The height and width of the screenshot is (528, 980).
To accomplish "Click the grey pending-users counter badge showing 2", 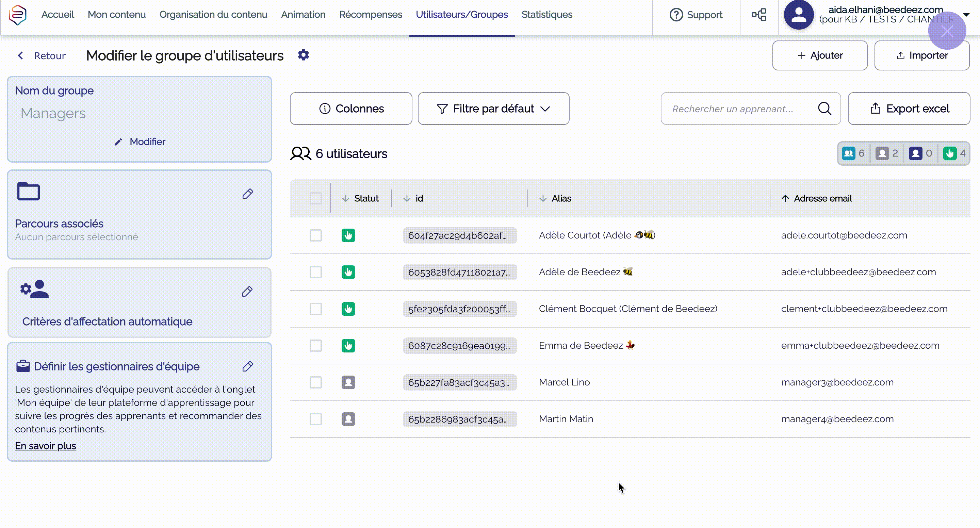I will pos(886,153).
